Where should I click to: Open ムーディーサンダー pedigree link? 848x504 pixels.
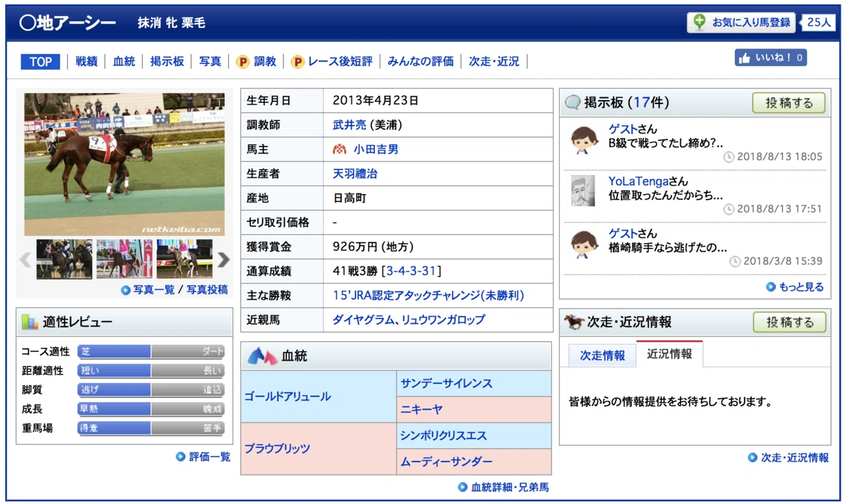(447, 462)
